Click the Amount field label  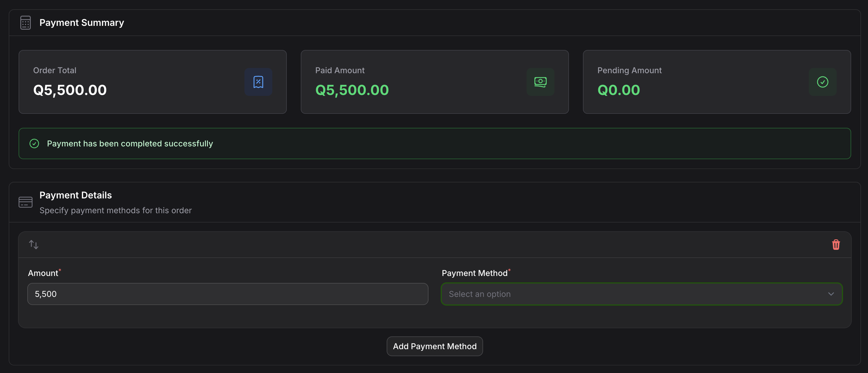click(x=43, y=273)
